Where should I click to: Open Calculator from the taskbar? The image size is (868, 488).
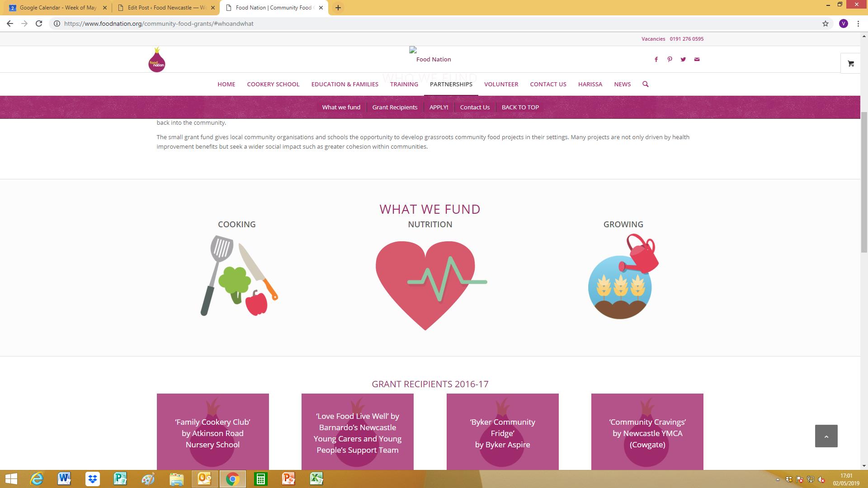pyautogui.click(x=260, y=479)
